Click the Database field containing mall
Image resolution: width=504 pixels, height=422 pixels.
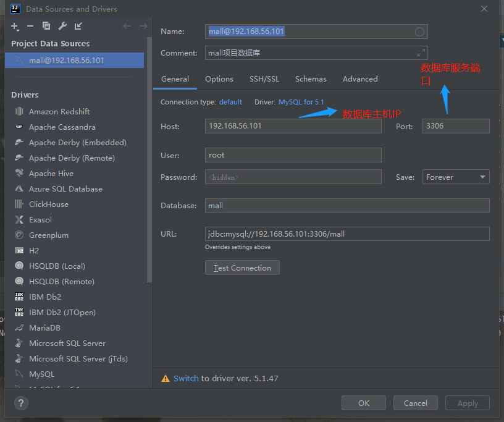tap(347, 206)
